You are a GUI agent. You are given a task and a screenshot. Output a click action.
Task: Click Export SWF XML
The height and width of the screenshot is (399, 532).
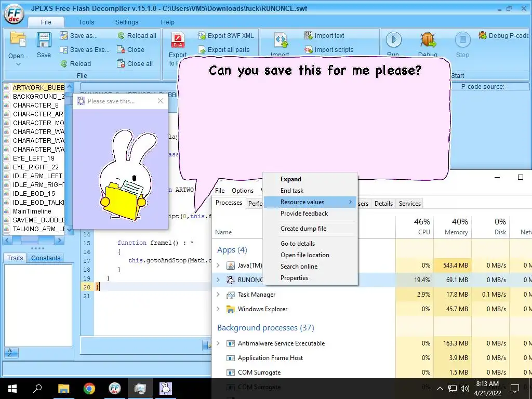coord(226,36)
